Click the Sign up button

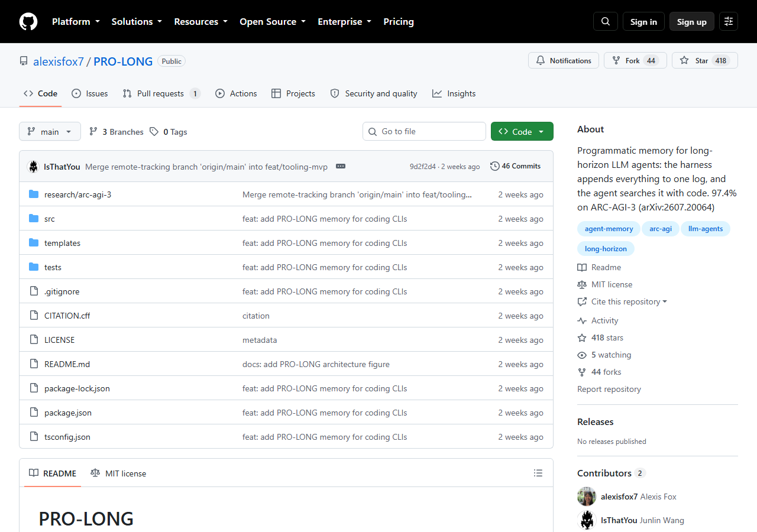tap(692, 22)
